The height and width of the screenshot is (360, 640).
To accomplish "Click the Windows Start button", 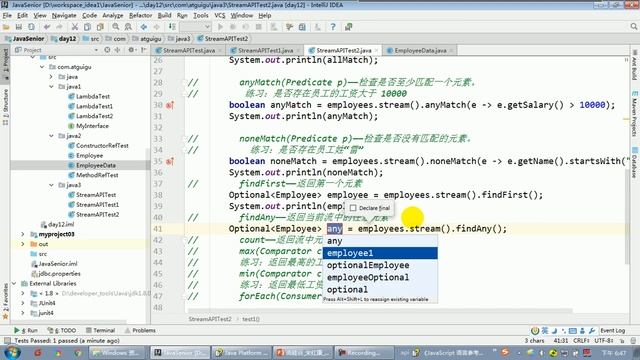I will pyautogui.click(x=12, y=352).
